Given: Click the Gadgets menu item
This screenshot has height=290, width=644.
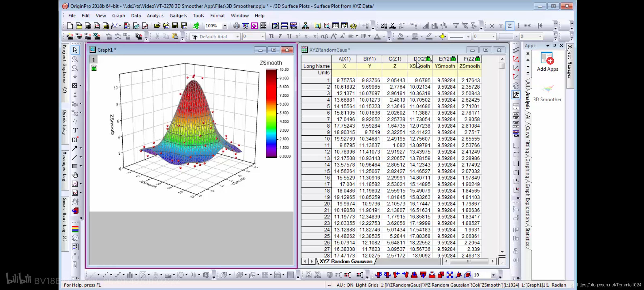Looking at the screenshot, I should point(178,15).
